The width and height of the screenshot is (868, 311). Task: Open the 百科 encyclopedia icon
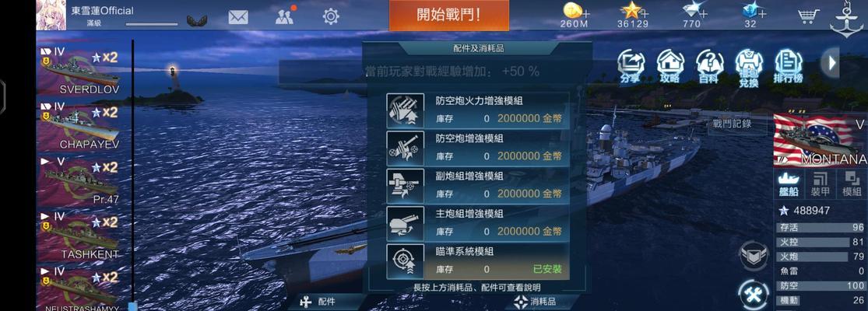[x=709, y=66]
